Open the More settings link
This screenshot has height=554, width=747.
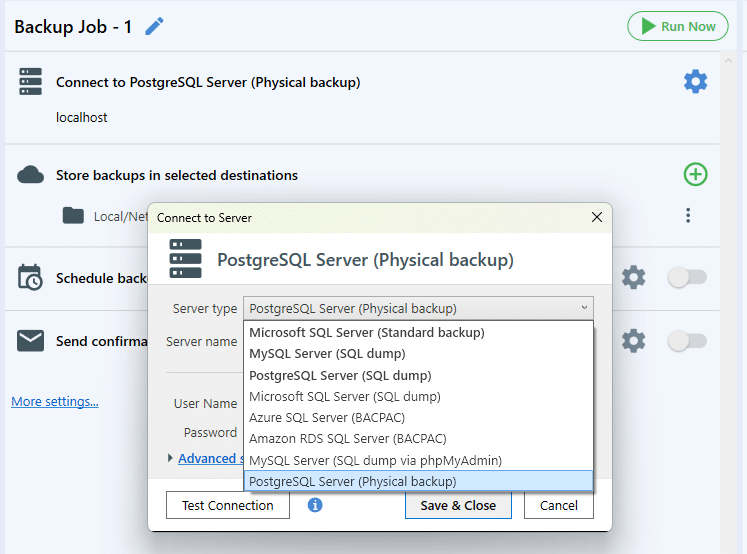tap(55, 402)
